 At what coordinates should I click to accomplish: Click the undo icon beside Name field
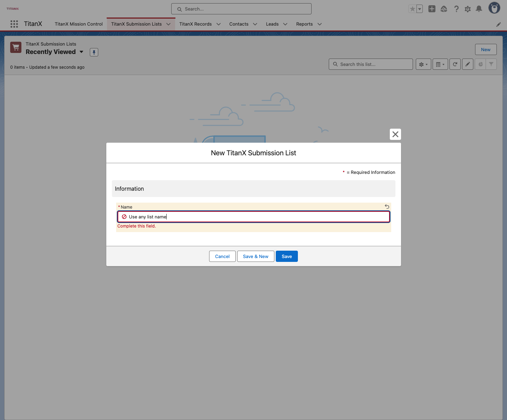(387, 207)
